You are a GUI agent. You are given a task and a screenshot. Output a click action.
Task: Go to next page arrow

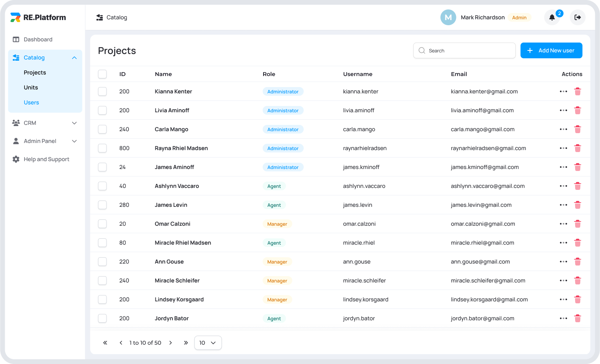tap(170, 343)
